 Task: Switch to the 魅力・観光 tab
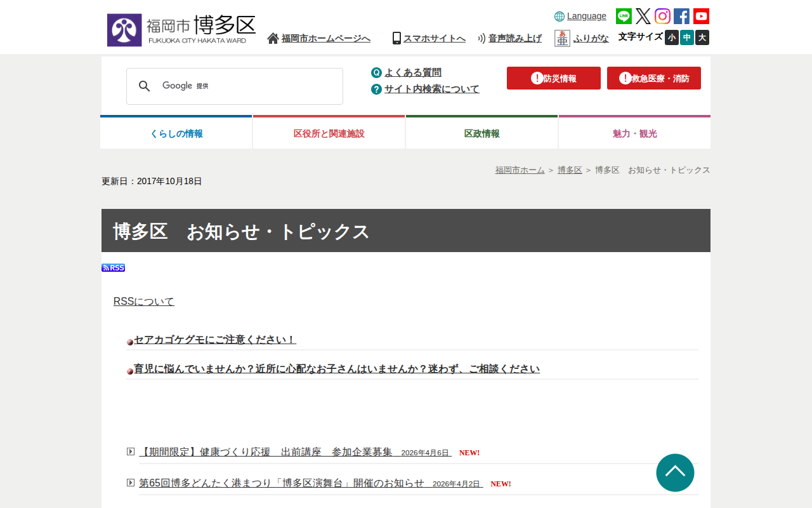(634, 134)
